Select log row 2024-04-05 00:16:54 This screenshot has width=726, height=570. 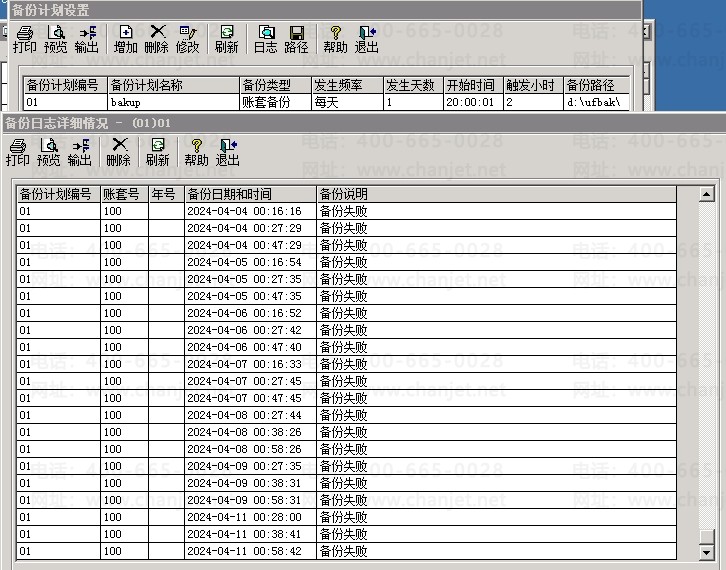346,262
